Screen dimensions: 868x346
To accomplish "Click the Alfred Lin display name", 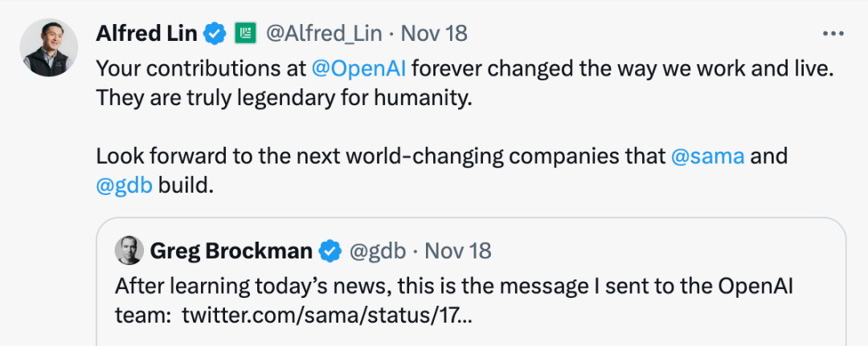I will click(146, 34).
